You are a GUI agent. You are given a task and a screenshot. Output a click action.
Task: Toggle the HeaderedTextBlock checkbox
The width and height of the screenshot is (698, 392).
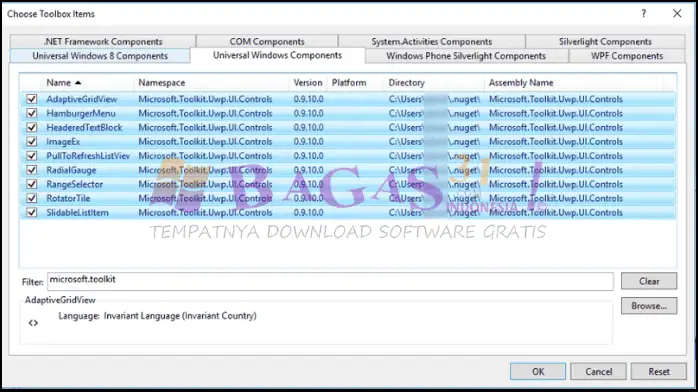coord(31,127)
